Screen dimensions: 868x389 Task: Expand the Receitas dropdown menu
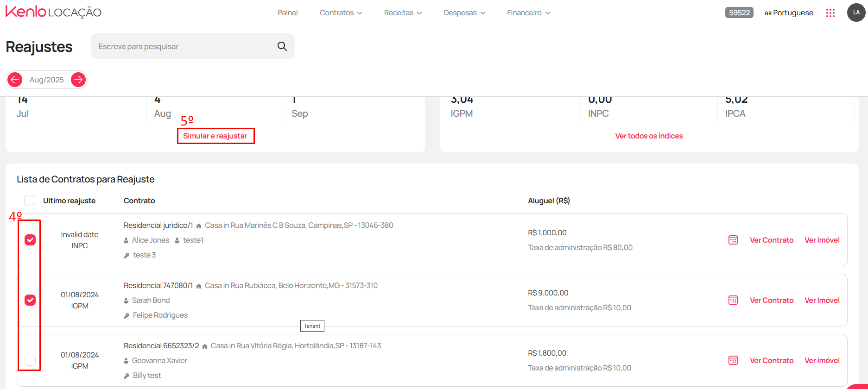pos(403,13)
